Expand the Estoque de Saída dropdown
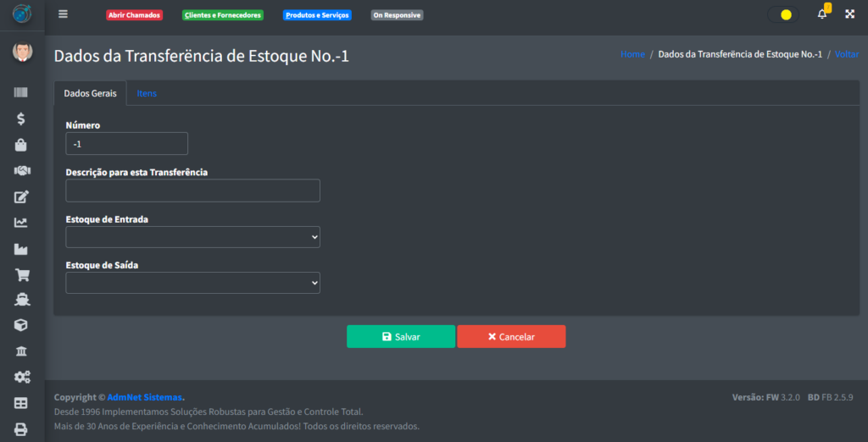The height and width of the screenshot is (442, 868). (x=192, y=283)
